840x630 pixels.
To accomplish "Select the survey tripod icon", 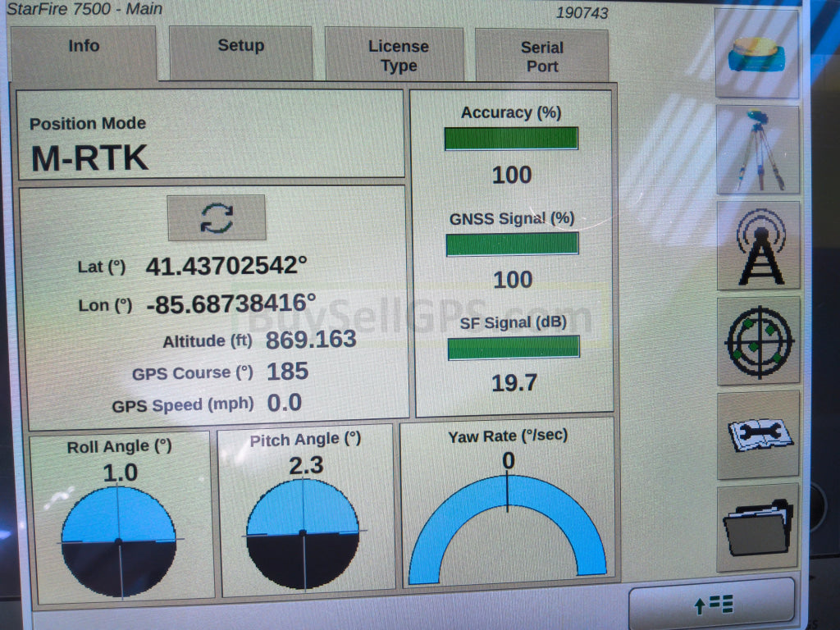I will [756, 149].
